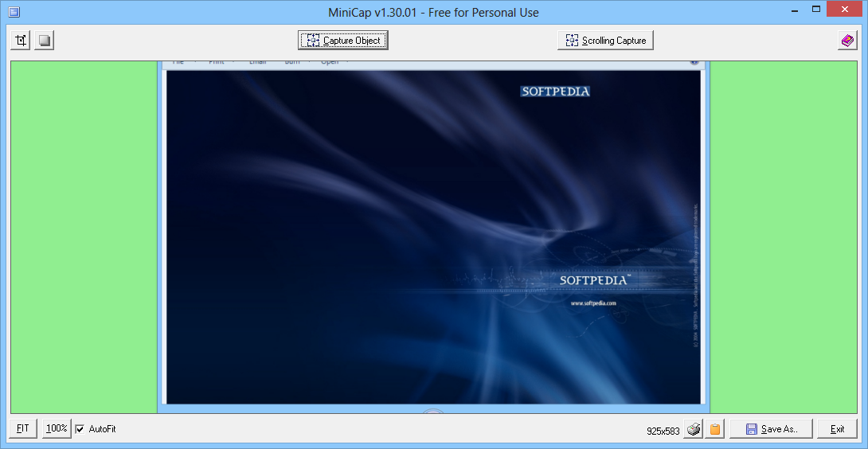868x449 pixels.
Task: Click the printer icon
Action: point(694,428)
